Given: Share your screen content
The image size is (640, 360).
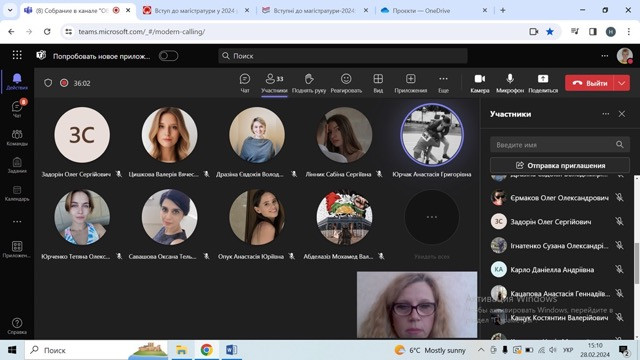Looking at the screenshot, I should coord(543,83).
